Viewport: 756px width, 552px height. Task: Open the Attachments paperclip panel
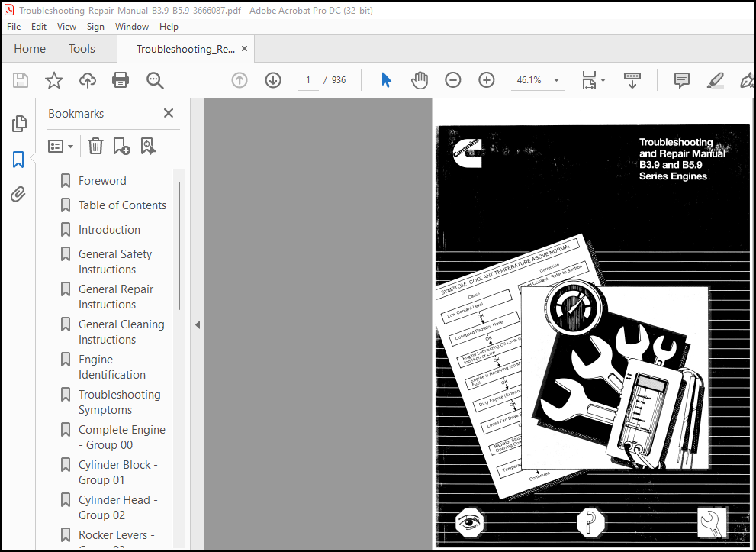point(18,195)
